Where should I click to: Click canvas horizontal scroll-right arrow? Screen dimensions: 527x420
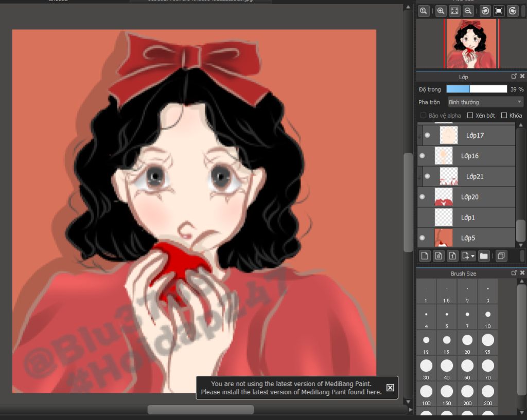[410, 410]
